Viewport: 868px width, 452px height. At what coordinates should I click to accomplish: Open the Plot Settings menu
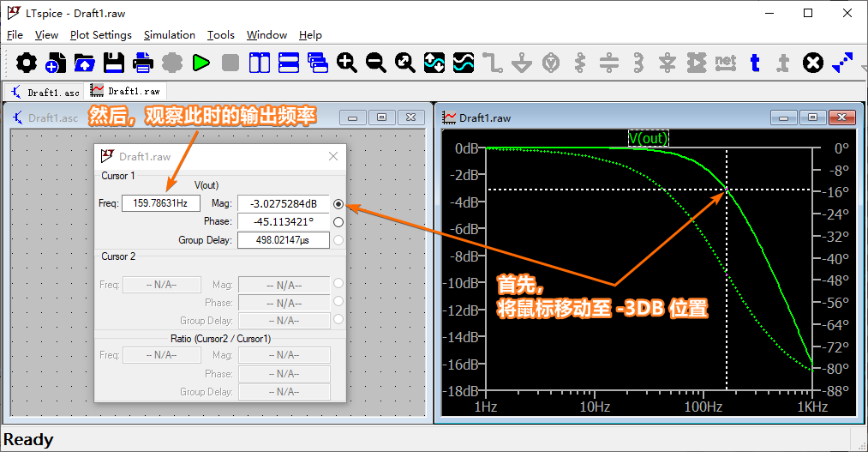101,35
